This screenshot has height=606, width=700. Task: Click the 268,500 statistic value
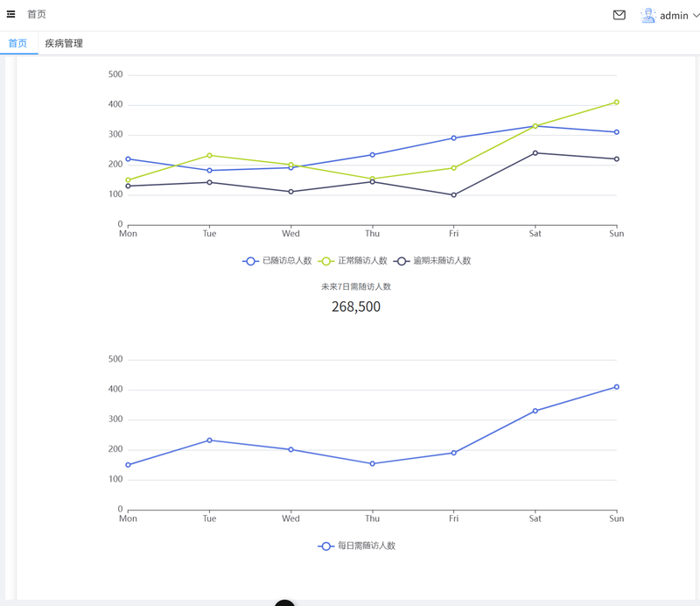point(356,307)
